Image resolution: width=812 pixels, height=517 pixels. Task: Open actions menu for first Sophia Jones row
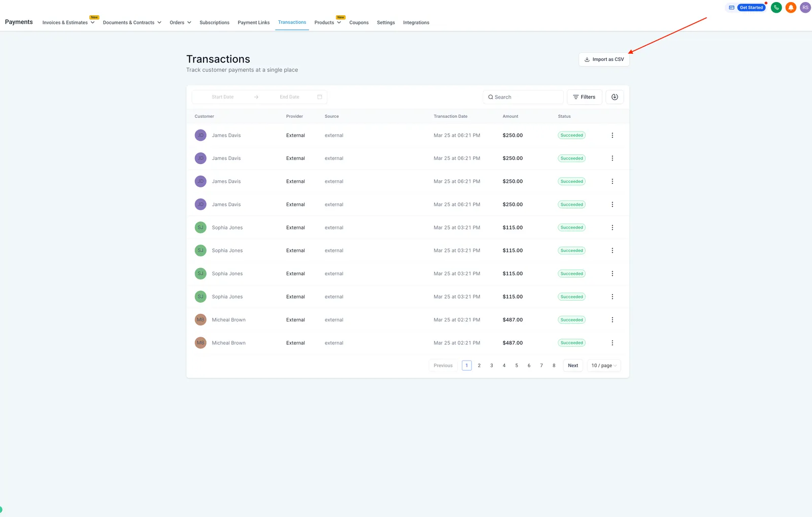click(x=612, y=228)
